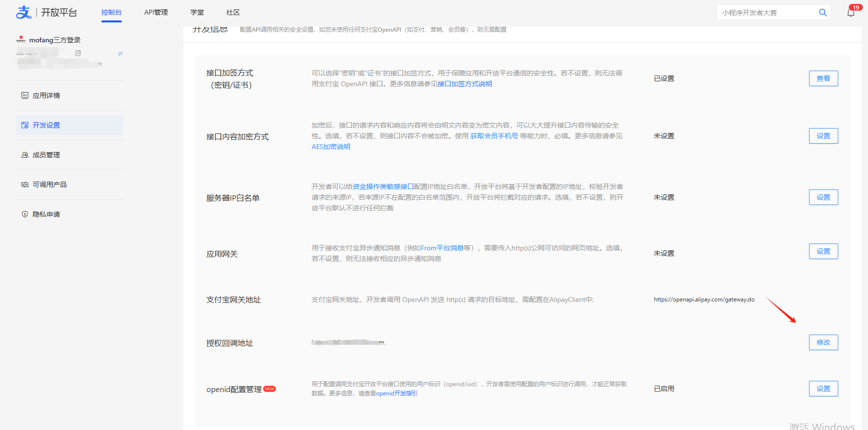Go to the 社区 tab
Image resolution: width=868 pixels, height=430 pixels.
233,12
